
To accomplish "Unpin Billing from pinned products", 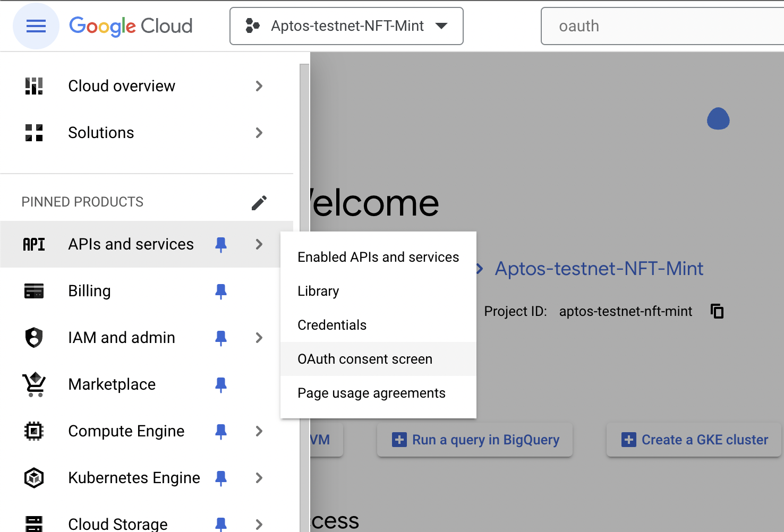I will pyautogui.click(x=221, y=291).
